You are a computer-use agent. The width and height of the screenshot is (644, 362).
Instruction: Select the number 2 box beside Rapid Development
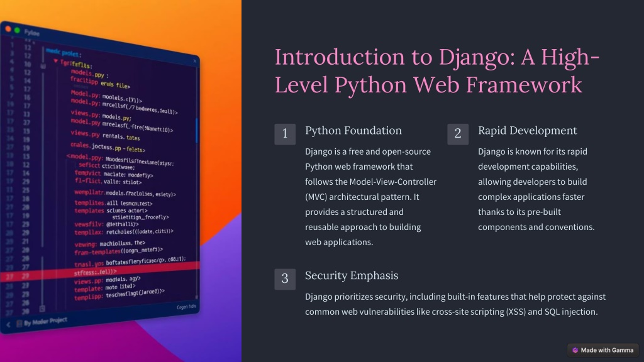[458, 134]
